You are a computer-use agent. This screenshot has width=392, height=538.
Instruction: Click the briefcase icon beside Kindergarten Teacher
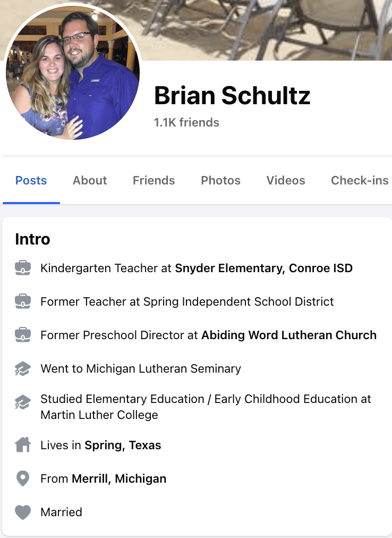pos(23,268)
